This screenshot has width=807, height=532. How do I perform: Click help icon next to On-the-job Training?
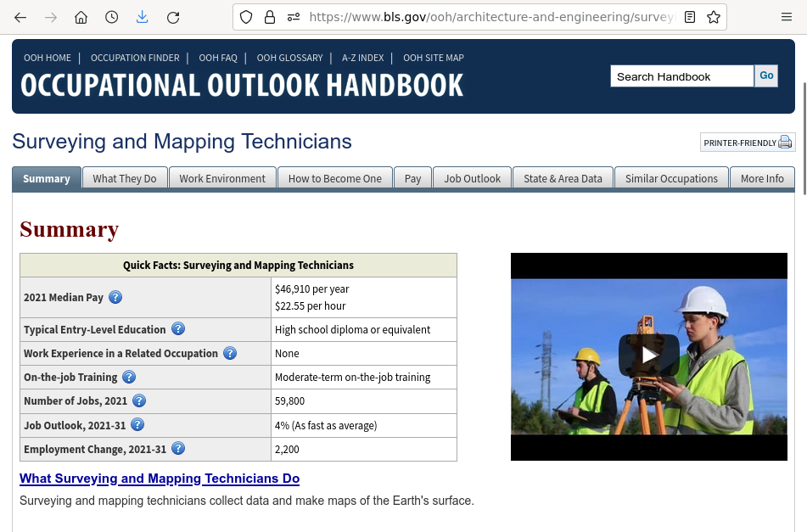coord(129,377)
